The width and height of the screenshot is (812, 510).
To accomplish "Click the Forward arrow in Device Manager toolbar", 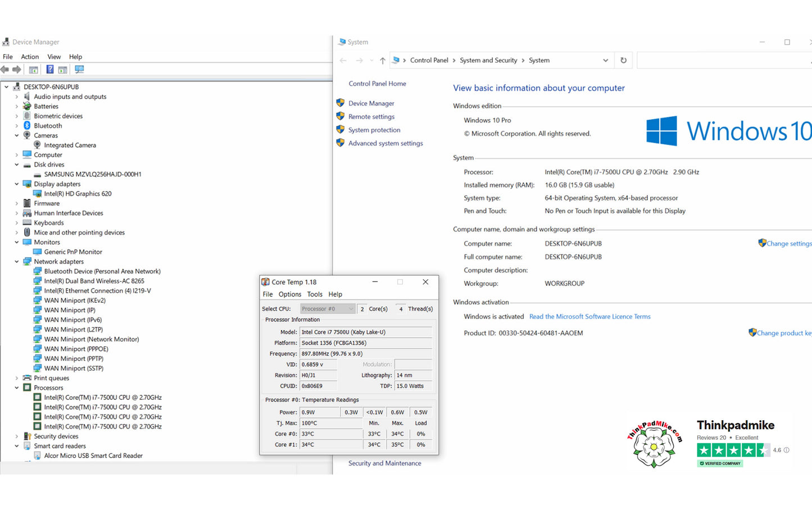I will (x=17, y=70).
